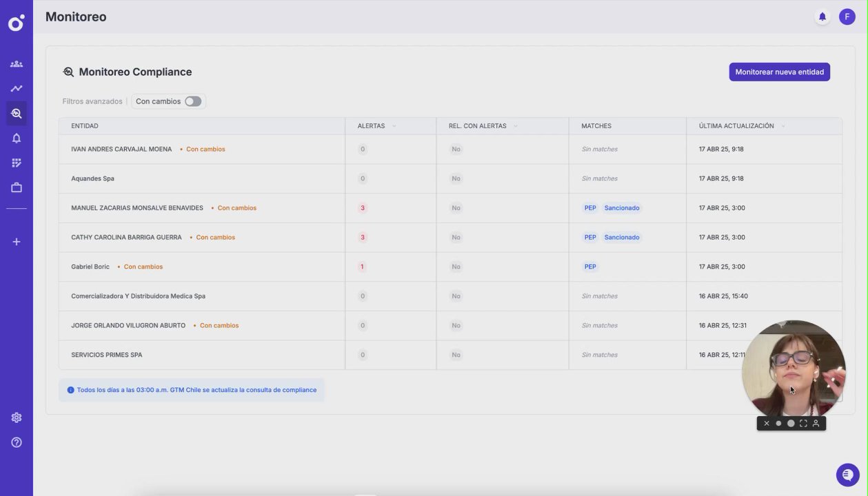The width and height of the screenshot is (868, 496).
Task: Open the trend line analytics icon
Action: pyautogui.click(x=17, y=89)
